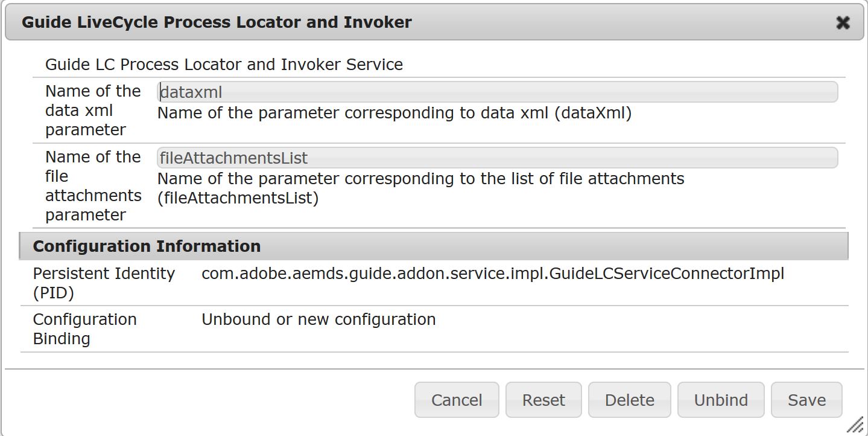This screenshot has height=436, width=868.
Task: Click into the fileAttachmentsList text field
Action: tap(497, 158)
